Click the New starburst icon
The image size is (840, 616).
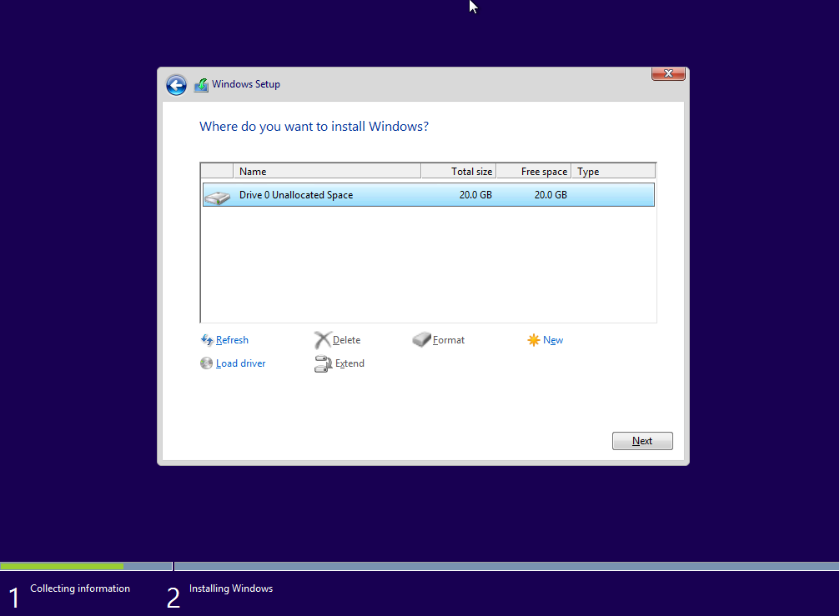[534, 340]
